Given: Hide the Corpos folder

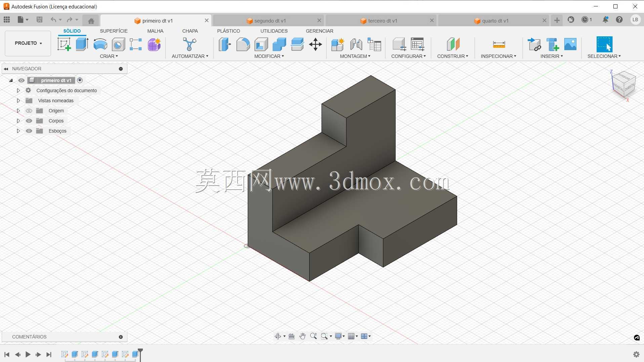Looking at the screenshot, I should click(29, 121).
